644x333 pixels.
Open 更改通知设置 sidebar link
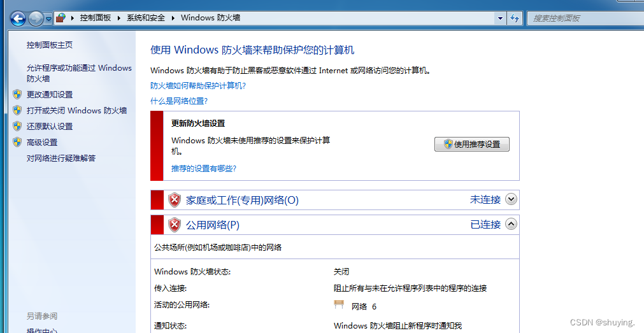pos(50,94)
